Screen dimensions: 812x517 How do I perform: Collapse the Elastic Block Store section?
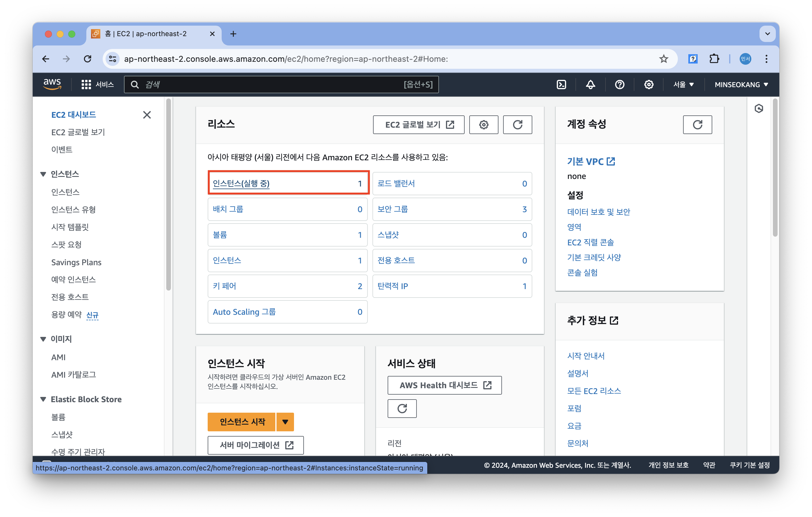[x=43, y=399]
